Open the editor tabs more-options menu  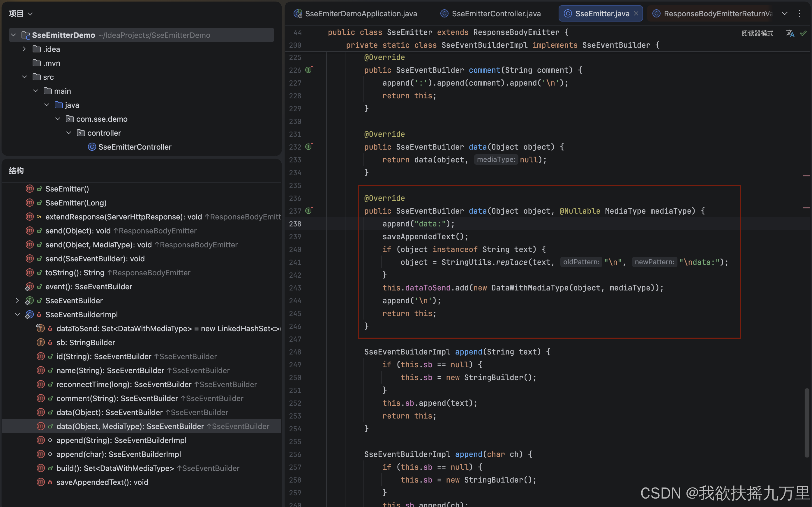pos(800,13)
